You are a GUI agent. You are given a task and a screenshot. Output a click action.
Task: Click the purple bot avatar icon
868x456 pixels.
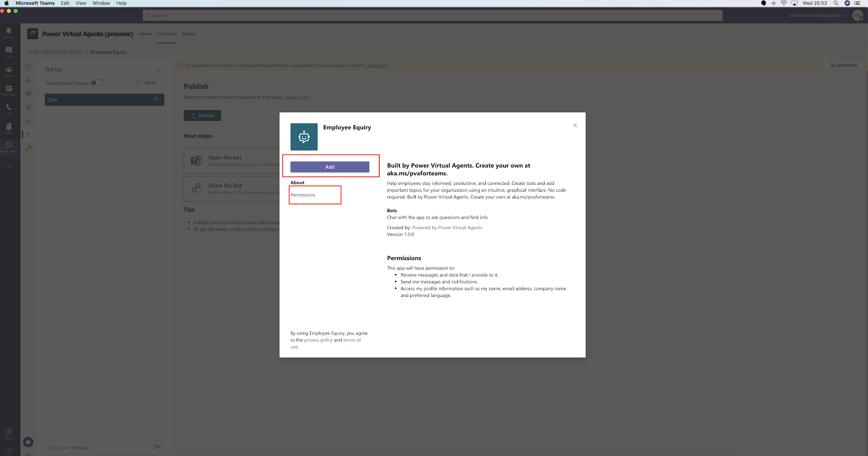click(28, 442)
